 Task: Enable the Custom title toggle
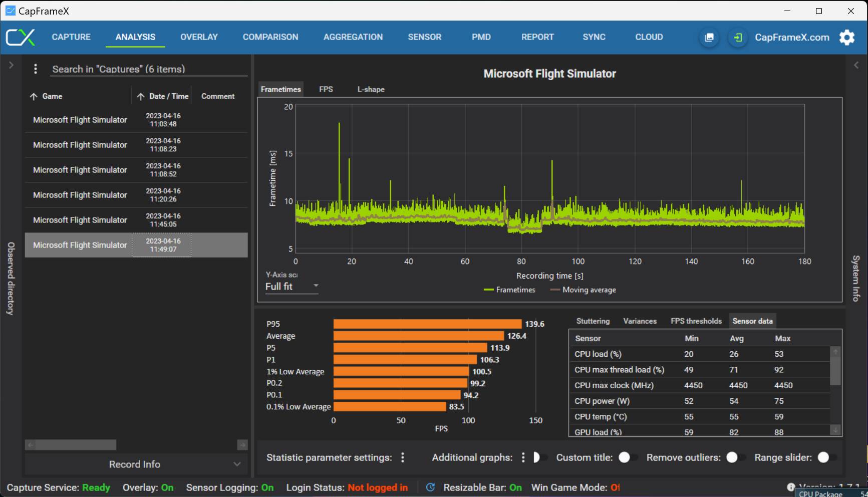(628, 457)
